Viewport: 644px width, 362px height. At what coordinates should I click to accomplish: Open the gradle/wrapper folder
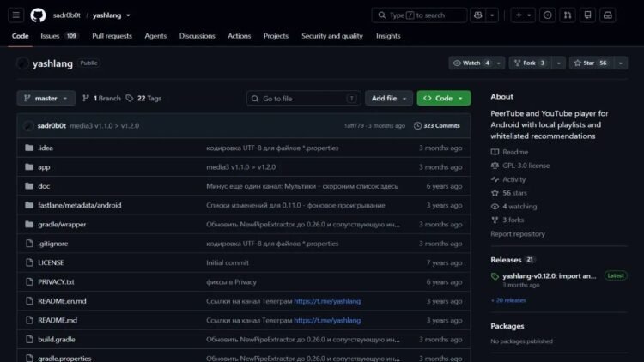62,225
